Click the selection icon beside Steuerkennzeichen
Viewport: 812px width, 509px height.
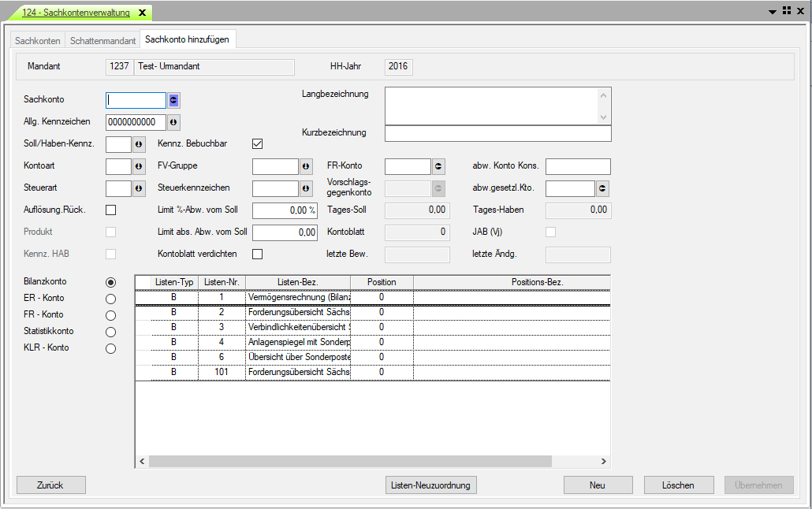pyautogui.click(x=306, y=188)
